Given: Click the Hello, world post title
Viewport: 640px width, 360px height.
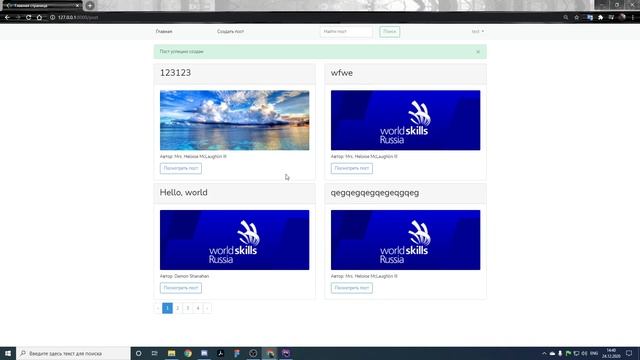Looking at the screenshot, I should (x=184, y=193).
